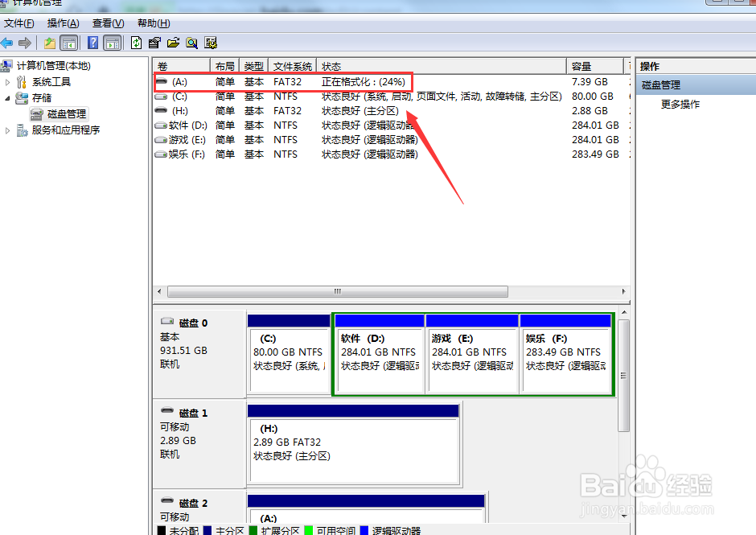756x535 pixels.
Task: Click the disk view vertical scrollbar thumb
Action: [623, 376]
